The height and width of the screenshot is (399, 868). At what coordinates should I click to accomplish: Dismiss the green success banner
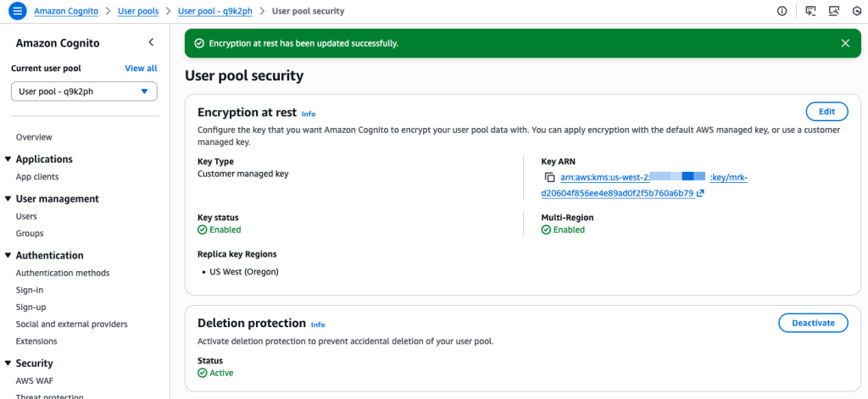pos(845,43)
